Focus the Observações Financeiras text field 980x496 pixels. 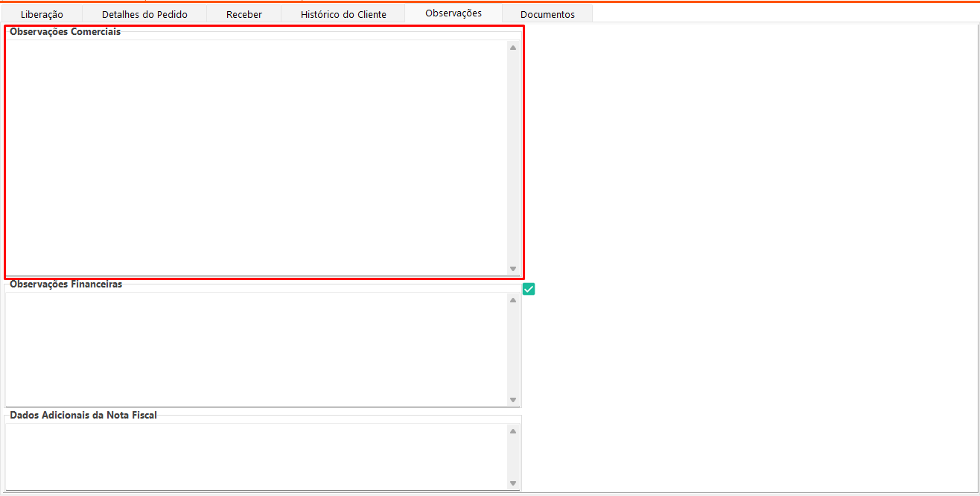point(256,349)
